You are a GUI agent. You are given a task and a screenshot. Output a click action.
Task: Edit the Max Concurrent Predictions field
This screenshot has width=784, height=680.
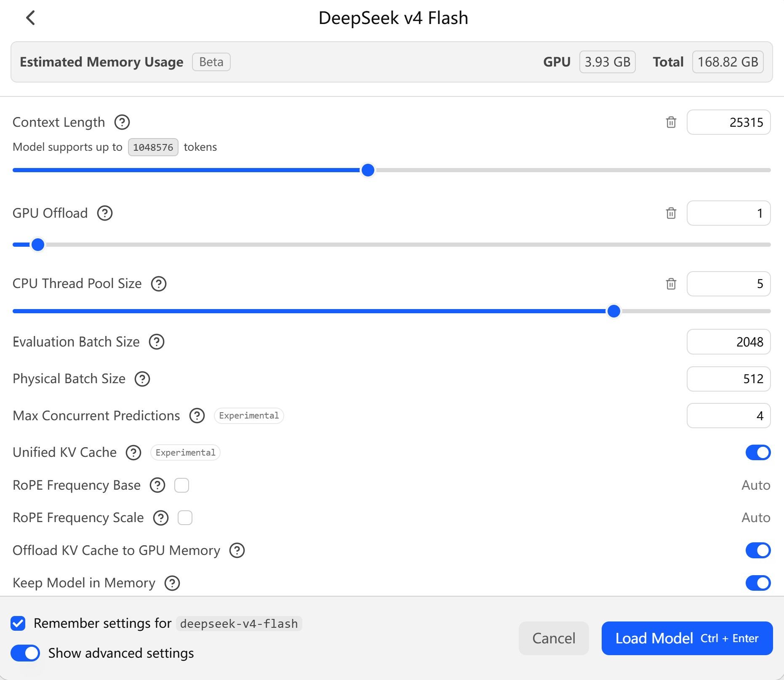pos(729,416)
